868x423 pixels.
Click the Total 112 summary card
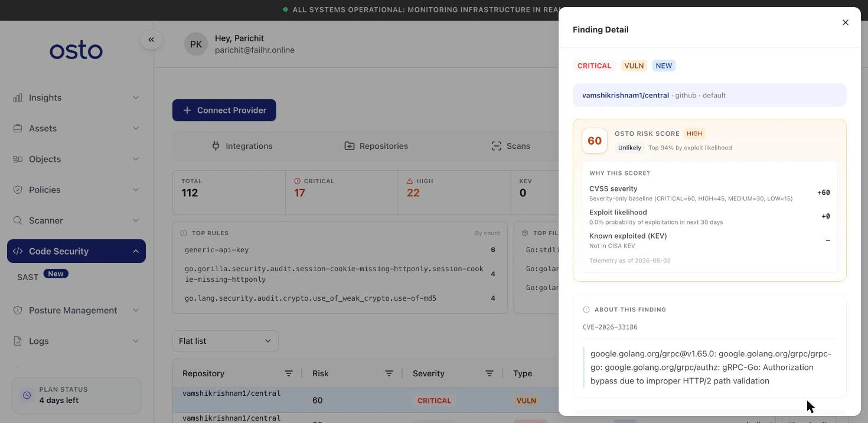pos(229,193)
